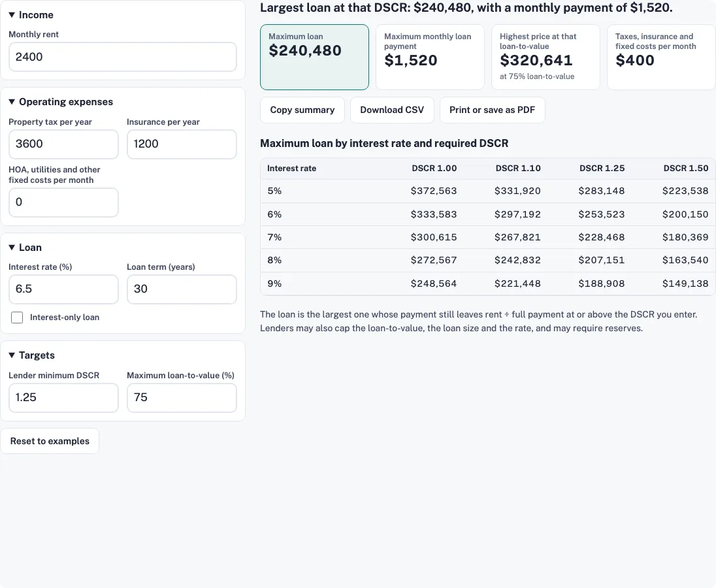Select the Maximum loan $240,480 card
The width and height of the screenshot is (716, 588).
[x=314, y=57]
